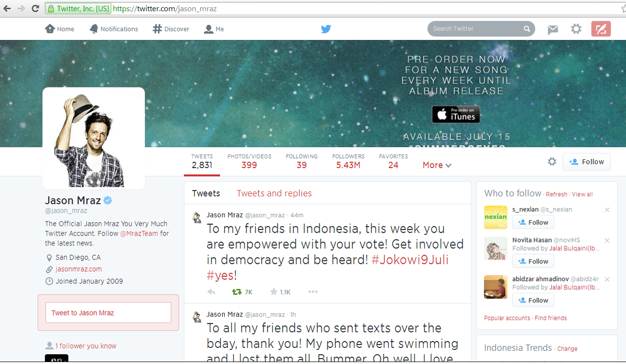Click the verified badge next to Jason Mraz
This screenshot has width=626, height=364.
109,200
